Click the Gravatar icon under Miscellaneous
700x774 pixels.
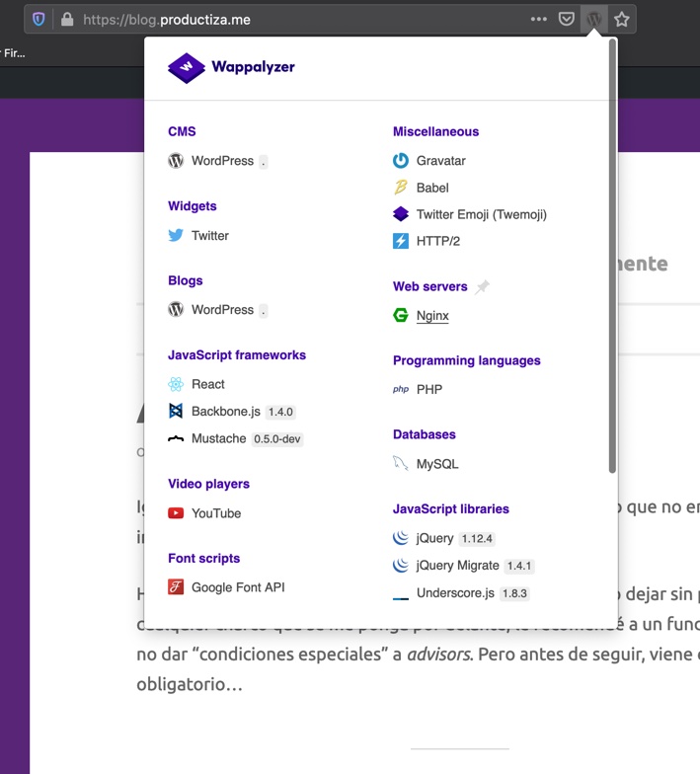[x=401, y=161]
